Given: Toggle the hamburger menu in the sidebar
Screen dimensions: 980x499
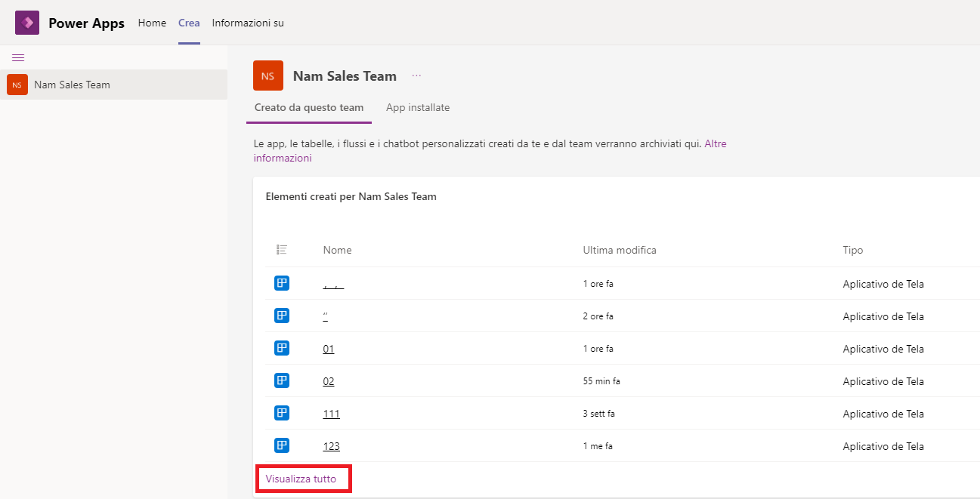Looking at the screenshot, I should point(18,57).
